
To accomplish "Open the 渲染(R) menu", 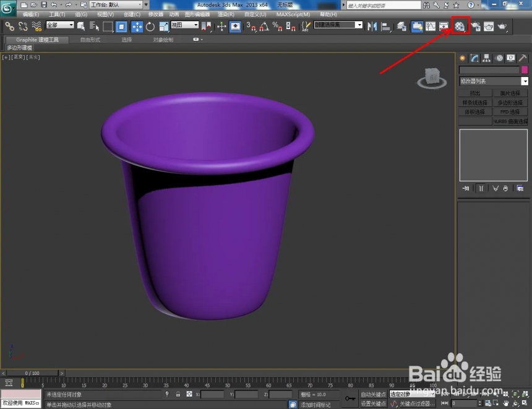I will [x=226, y=14].
